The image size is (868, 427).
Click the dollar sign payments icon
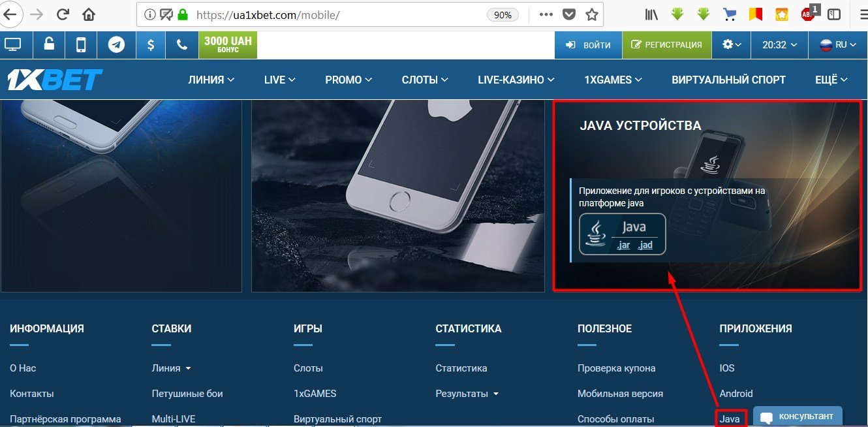pyautogui.click(x=151, y=45)
